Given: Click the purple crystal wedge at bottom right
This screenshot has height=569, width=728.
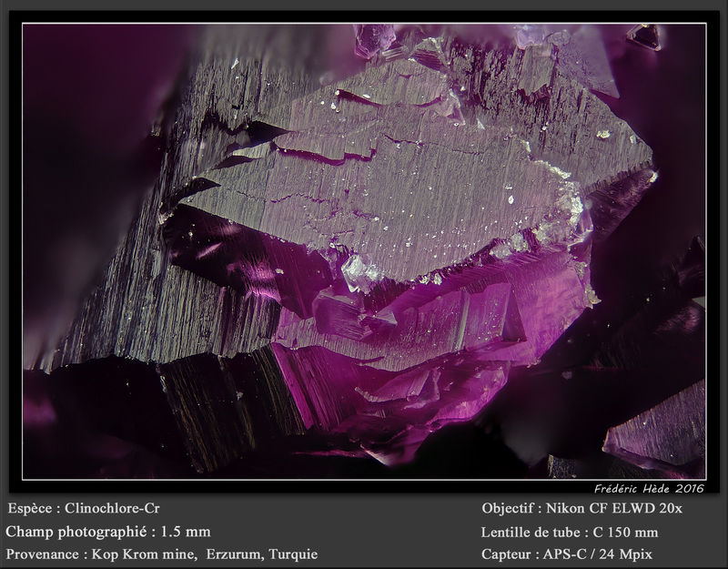Looking at the screenshot, I should pos(659,427).
